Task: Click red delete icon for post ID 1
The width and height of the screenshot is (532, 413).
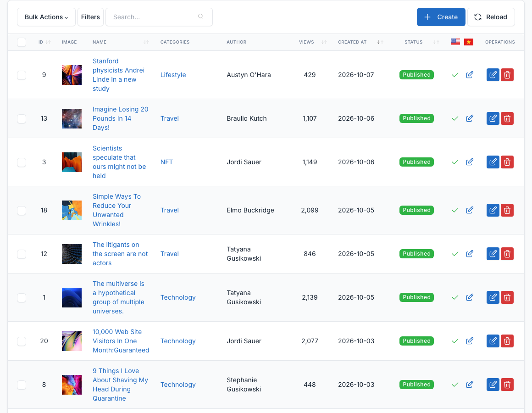Action: (507, 297)
